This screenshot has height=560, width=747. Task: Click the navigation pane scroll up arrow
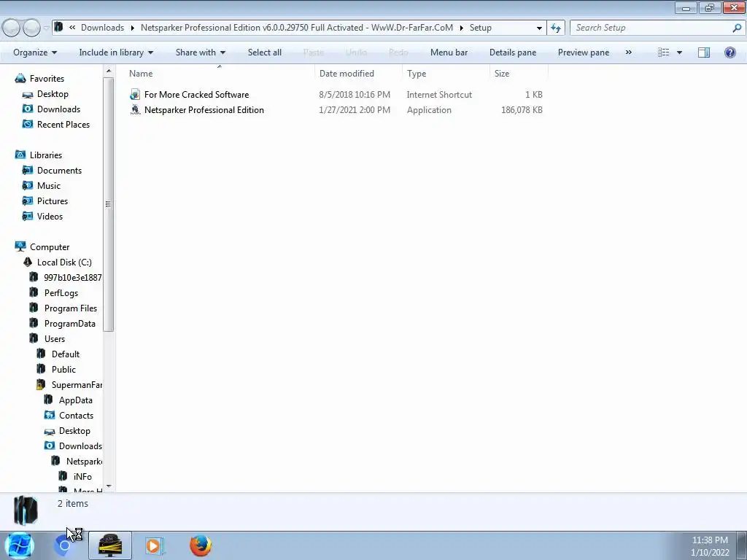coord(109,71)
